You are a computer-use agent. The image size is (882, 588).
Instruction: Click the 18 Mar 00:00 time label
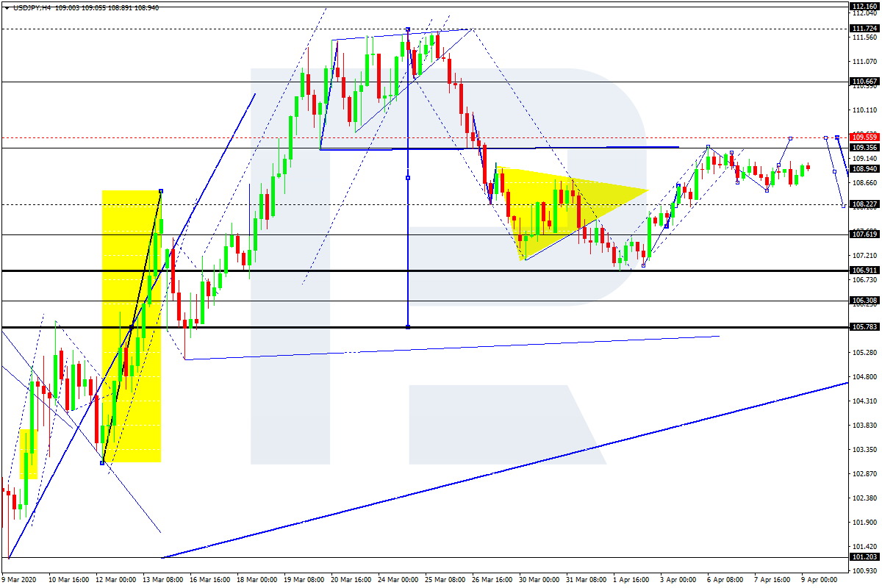tap(257, 580)
